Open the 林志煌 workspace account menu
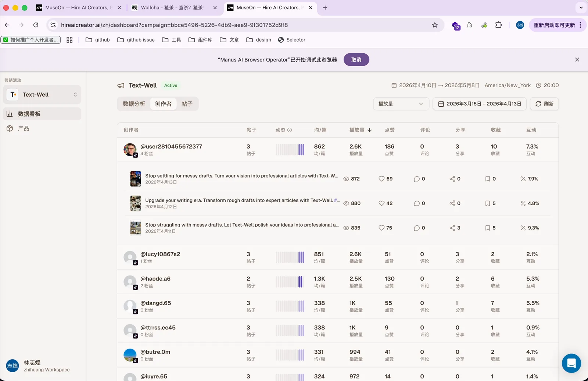Screen dimensions: 588x381 [x=42, y=366]
